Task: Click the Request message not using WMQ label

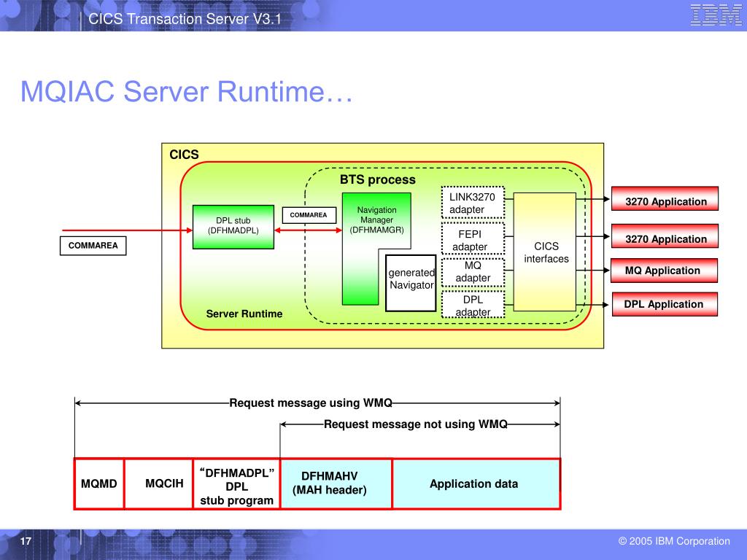Action: coord(415,424)
